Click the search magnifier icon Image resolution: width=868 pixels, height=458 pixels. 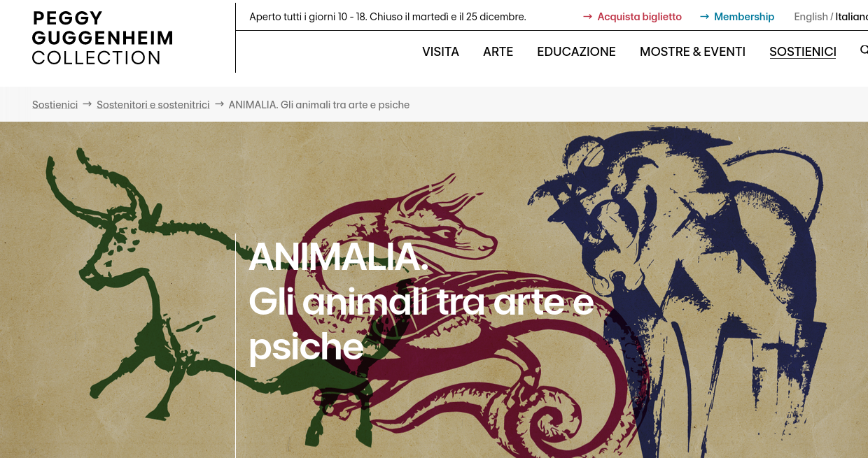coord(864,50)
